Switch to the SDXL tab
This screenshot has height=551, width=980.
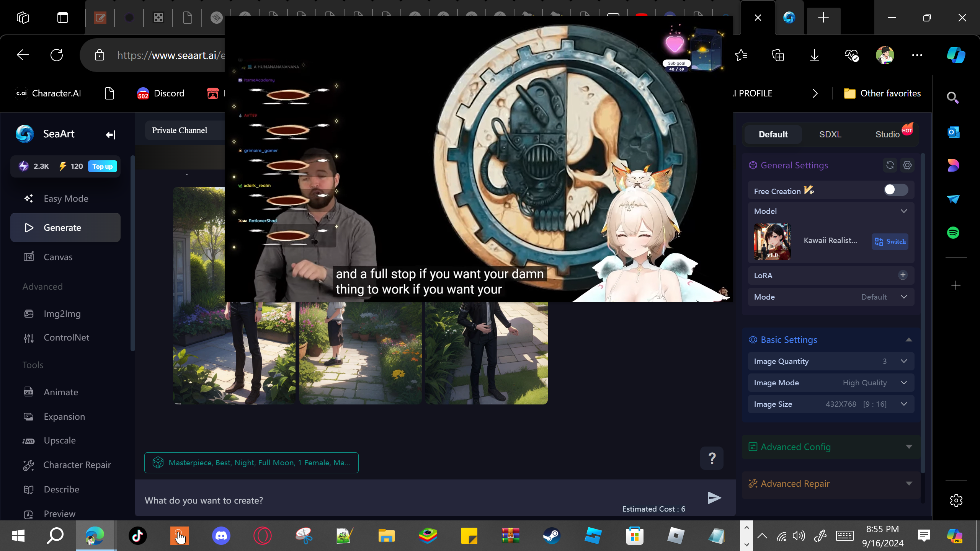pos(830,134)
